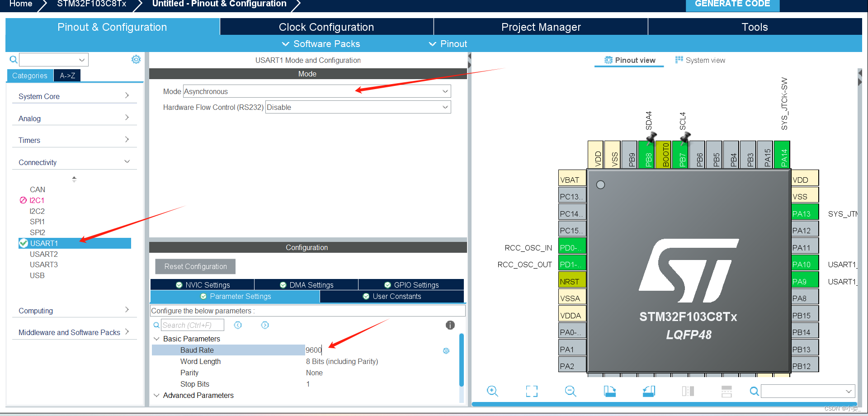Image resolution: width=868 pixels, height=416 pixels.
Task: Expand the Timers category
Action: click(74, 140)
